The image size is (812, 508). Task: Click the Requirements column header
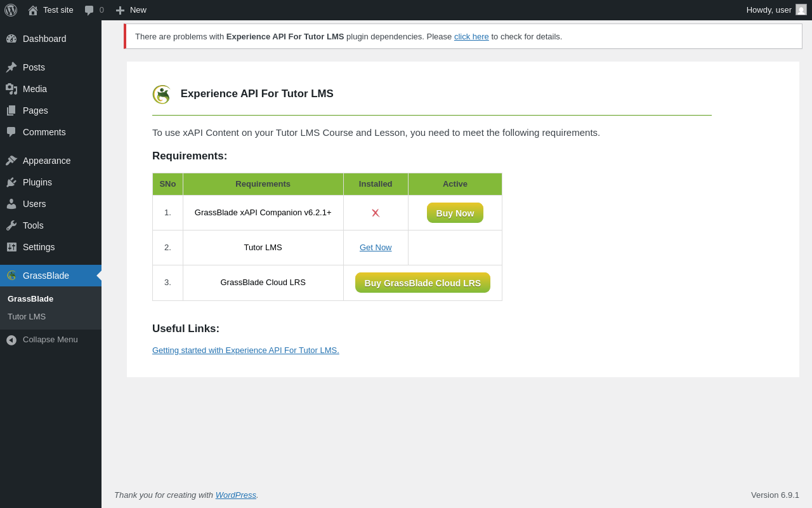pos(263,184)
